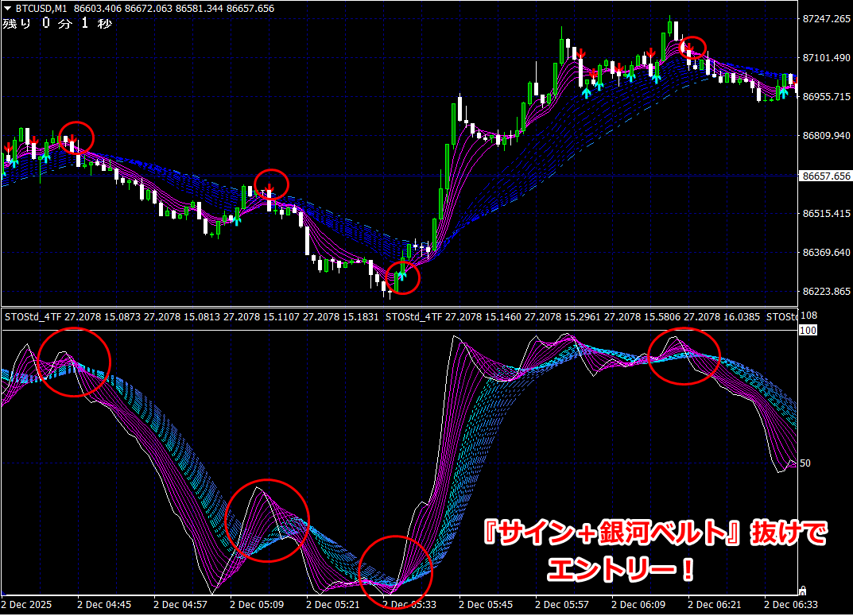Click the red sell arrow in leftmost circle
This screenshot has width=853, height=616.
tap(72, 141)
